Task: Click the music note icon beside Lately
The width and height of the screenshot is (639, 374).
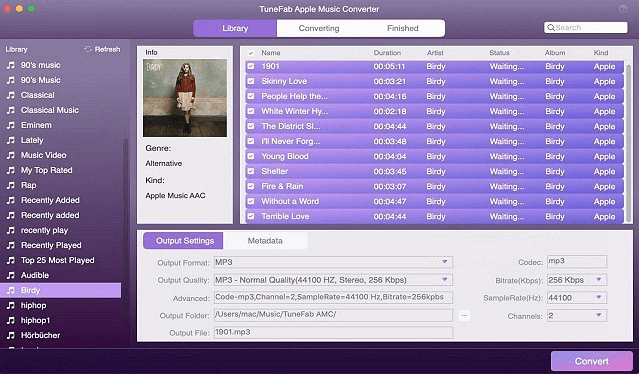Action: pos(11,140)
